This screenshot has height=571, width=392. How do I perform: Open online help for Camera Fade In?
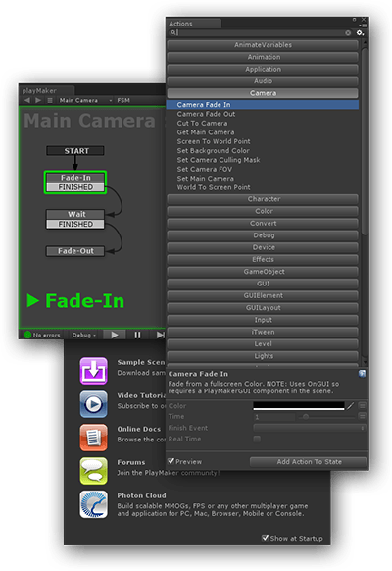tap(362, 373)
